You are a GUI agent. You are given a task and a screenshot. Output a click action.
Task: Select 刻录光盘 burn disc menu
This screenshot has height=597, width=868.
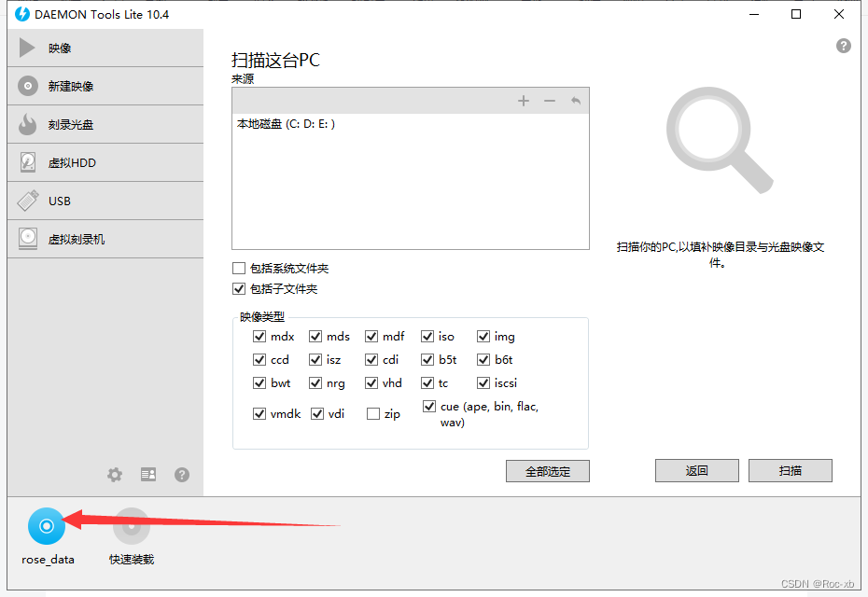[x=105, y=124]
